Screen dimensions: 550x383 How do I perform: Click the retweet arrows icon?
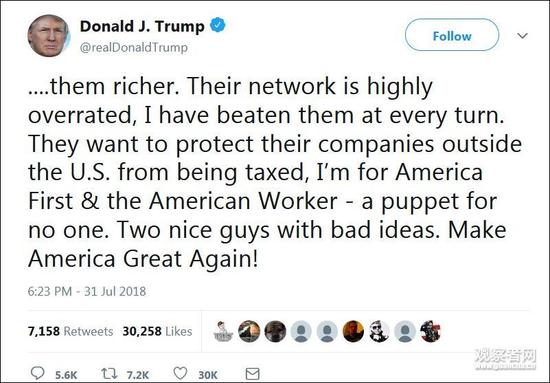tap(109, 374)
